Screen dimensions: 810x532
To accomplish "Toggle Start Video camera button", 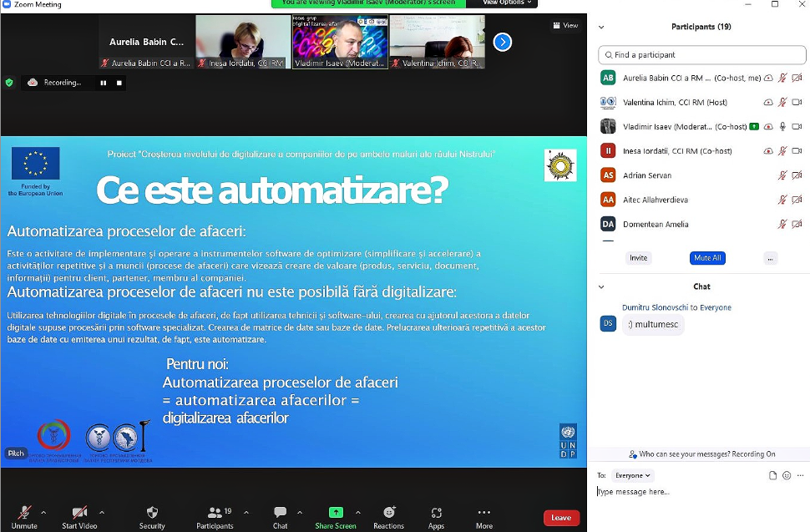I will click(x=79, y=513).
